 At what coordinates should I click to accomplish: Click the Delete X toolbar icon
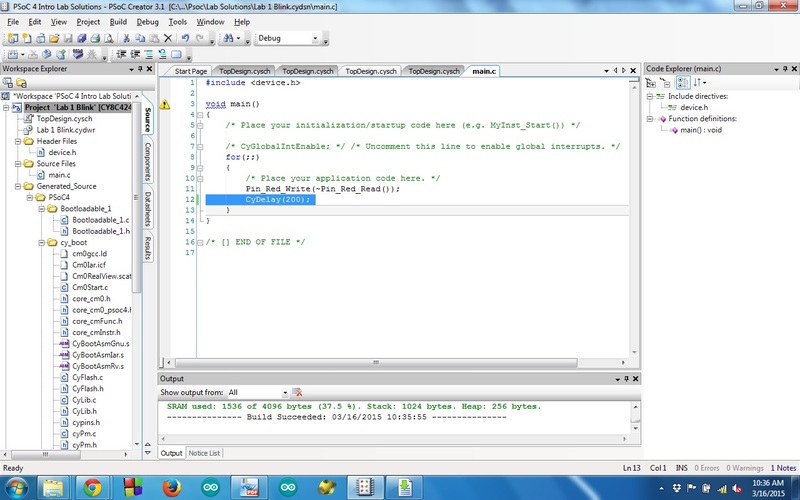(x=168, y=38)
